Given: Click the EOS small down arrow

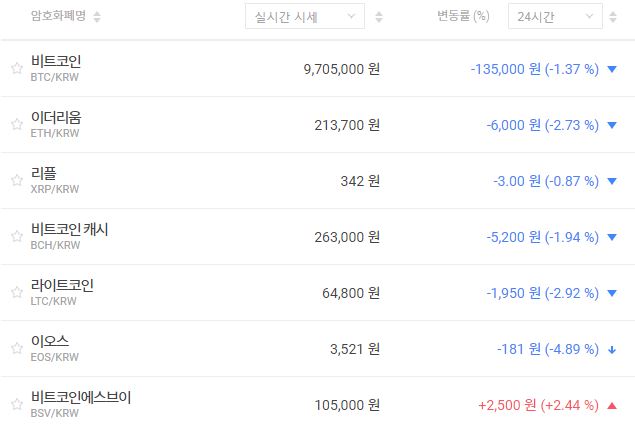Looking at the screenshot, I should coord(612,349).
